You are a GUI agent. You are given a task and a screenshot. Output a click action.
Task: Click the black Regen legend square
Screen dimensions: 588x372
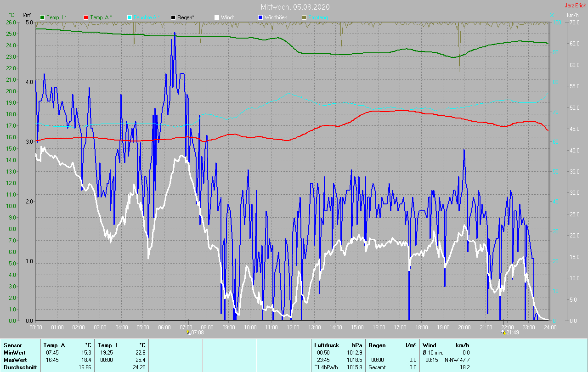click(x=173, y=17)
